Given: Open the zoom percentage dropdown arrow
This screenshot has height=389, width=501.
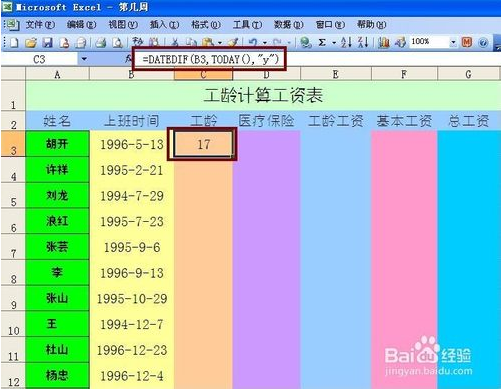Looking at the screenshot, I should [x=453, y=42].
